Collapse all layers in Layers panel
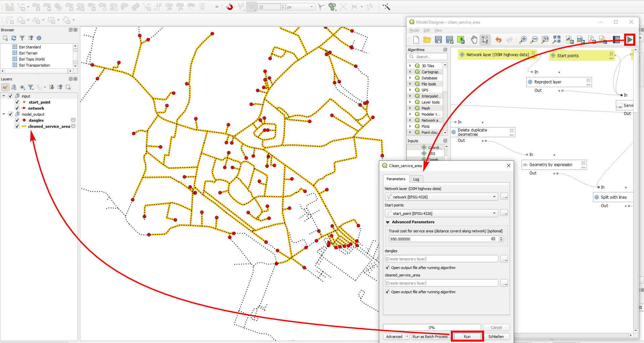 (60, 87)
